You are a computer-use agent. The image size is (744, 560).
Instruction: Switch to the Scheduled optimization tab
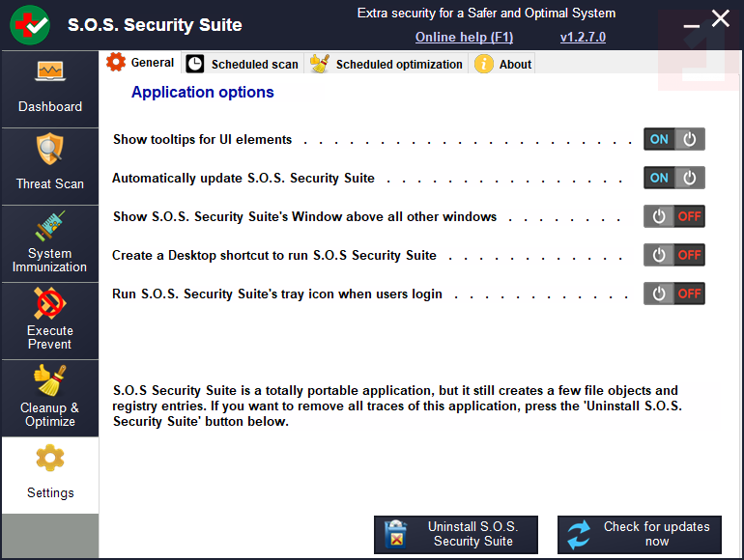click(398, 65)
